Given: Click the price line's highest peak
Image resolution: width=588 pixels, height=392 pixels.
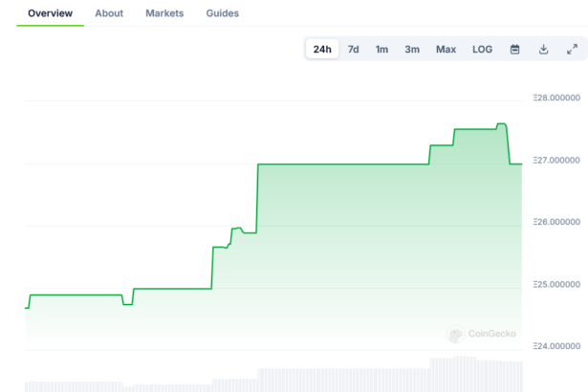Looking at the screenshot, I should click(501, 124).
